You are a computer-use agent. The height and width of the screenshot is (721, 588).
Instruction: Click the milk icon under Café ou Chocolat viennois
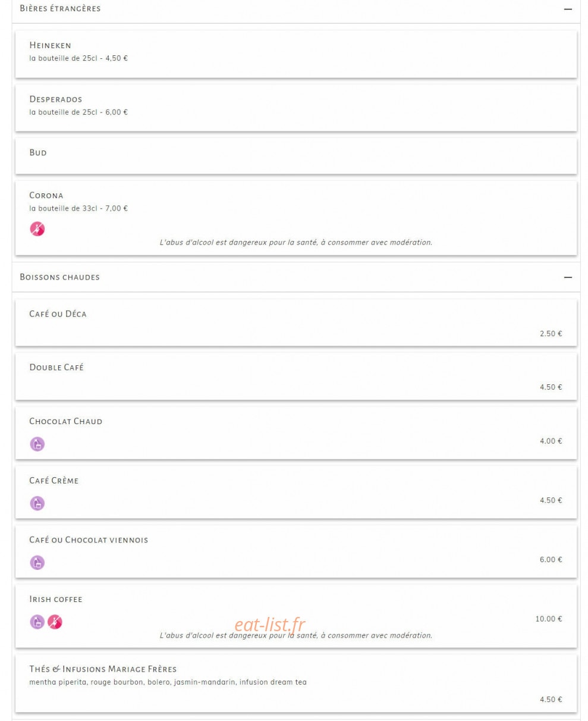(37, 563)
